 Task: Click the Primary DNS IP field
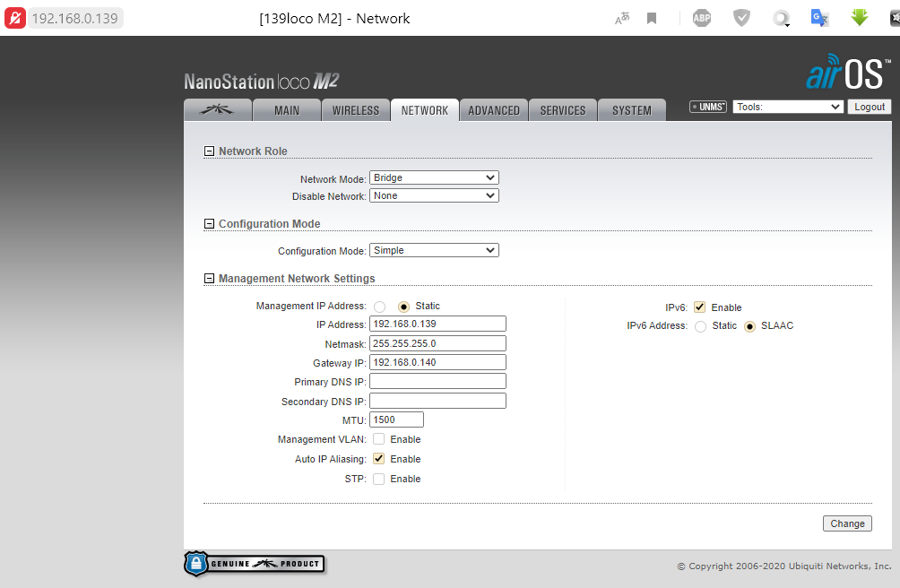click(x=437, y=382)
